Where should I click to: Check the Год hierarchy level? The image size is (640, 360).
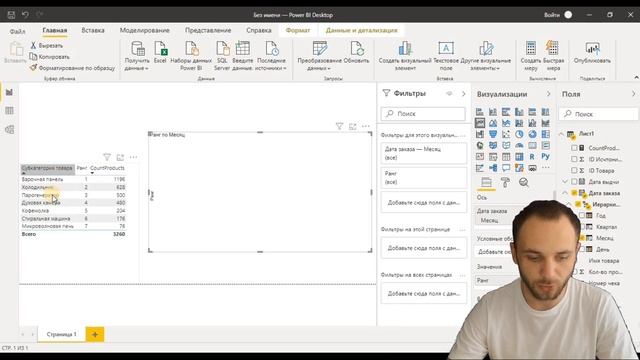click(x=582, y=215)
